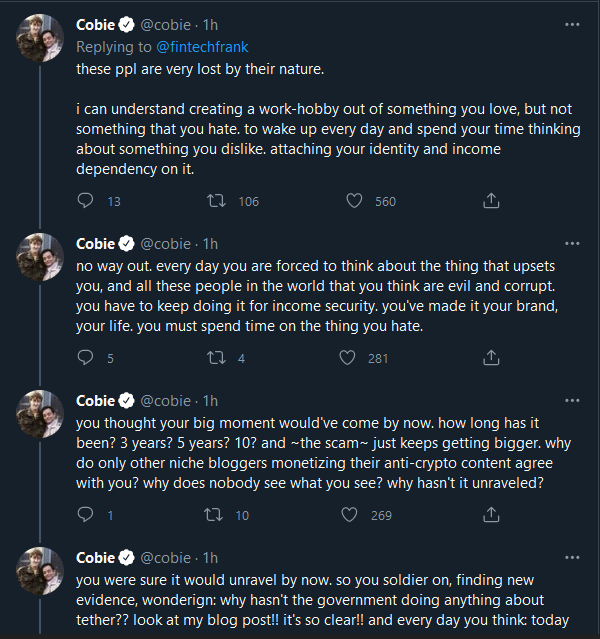The width and height of the screenshot is (600, 639).
Task: Open more options on "no way out" tweet
Action: 570,244
